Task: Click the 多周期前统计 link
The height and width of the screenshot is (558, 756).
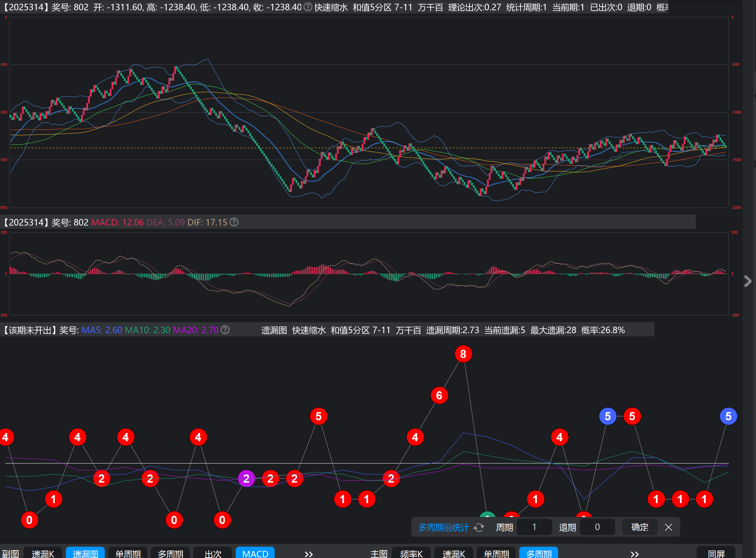Action: tap(443, 528)
